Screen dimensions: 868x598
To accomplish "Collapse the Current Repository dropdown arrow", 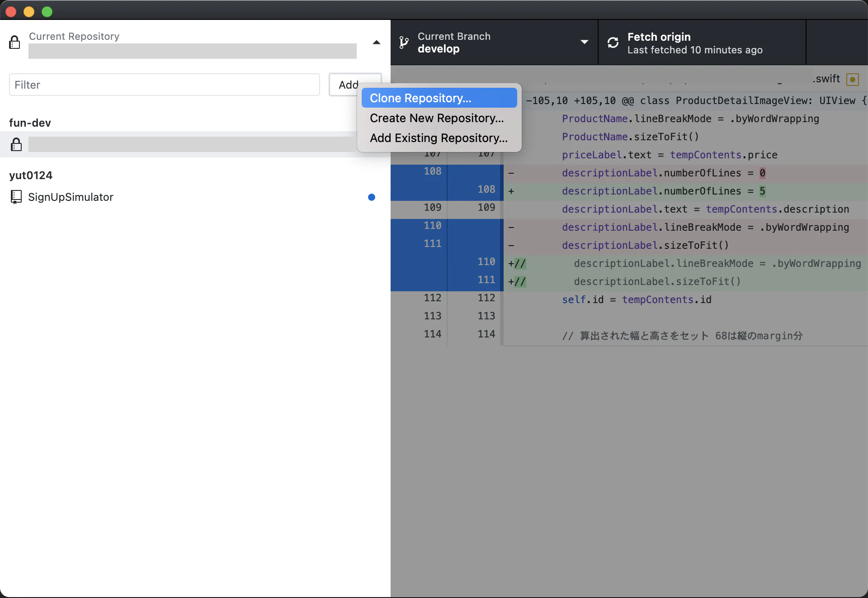I will [377, 43].
